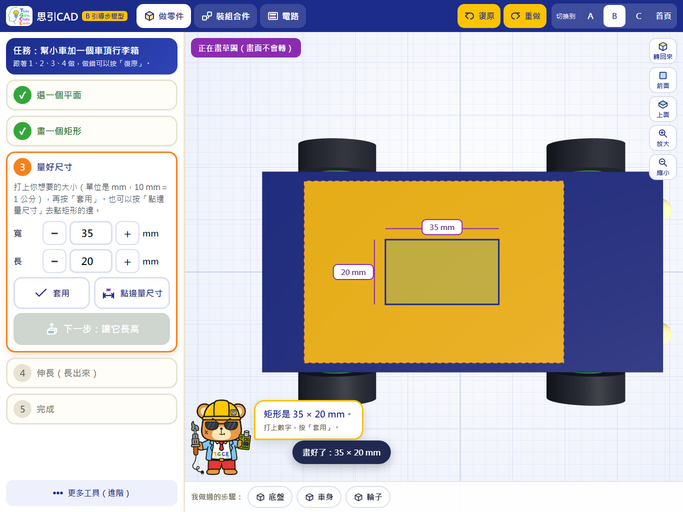This screenshot has width=683, height=512.
Task: Click the bear mascot helper
Action: tap(221, 437)
